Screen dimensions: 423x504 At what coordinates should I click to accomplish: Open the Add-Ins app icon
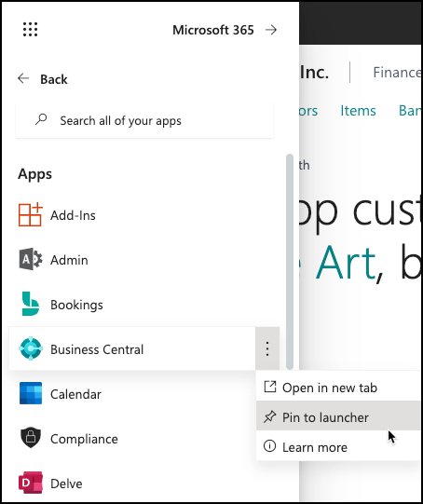(30, 214)
